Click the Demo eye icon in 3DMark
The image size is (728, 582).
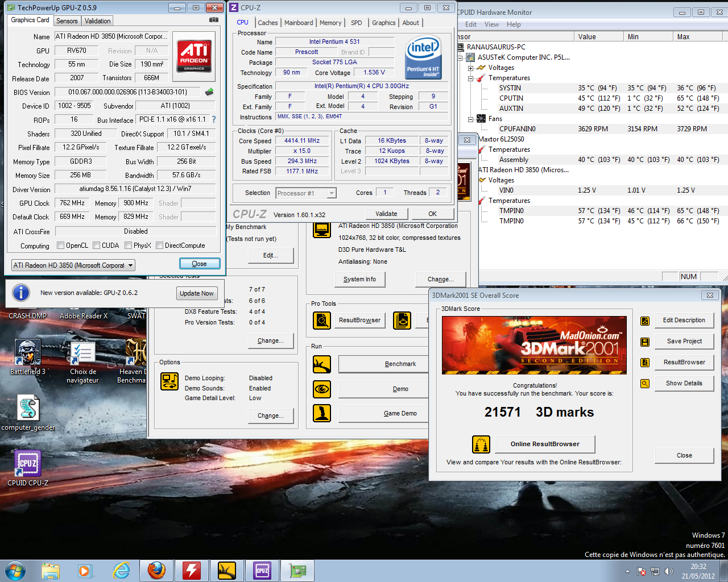coord(322,389)
